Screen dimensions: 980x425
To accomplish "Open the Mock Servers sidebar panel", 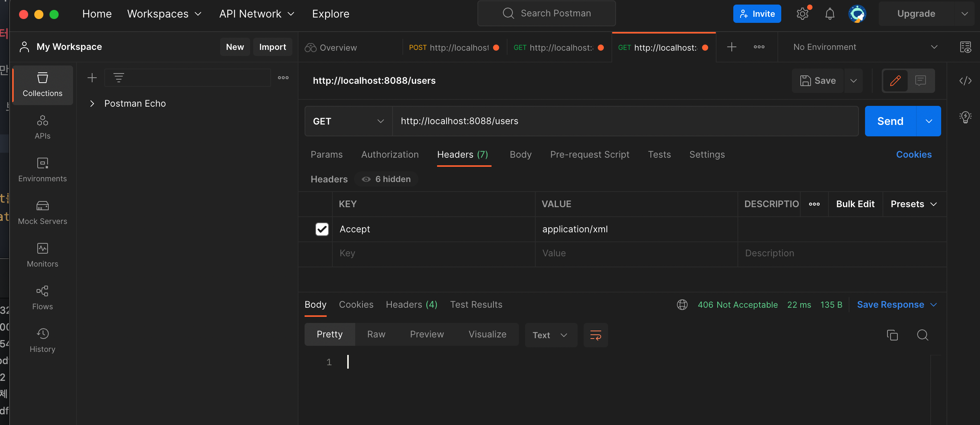I will (x=42, y=213).
